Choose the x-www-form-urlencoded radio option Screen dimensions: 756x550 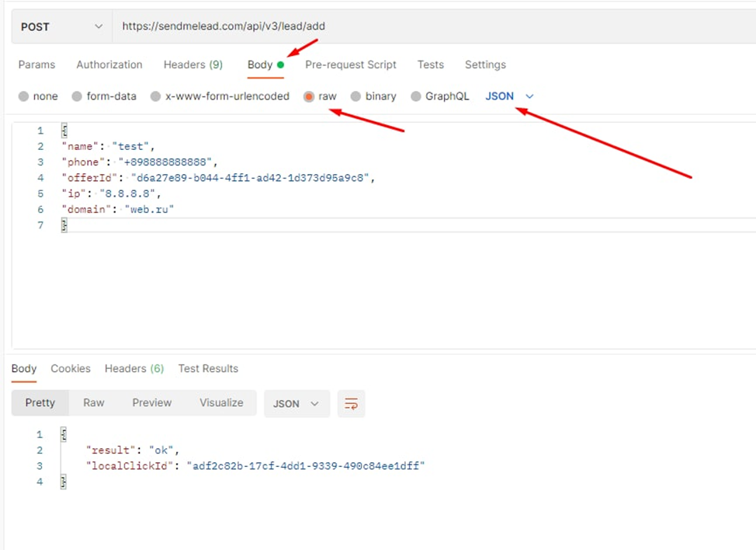tap(156, 96)
